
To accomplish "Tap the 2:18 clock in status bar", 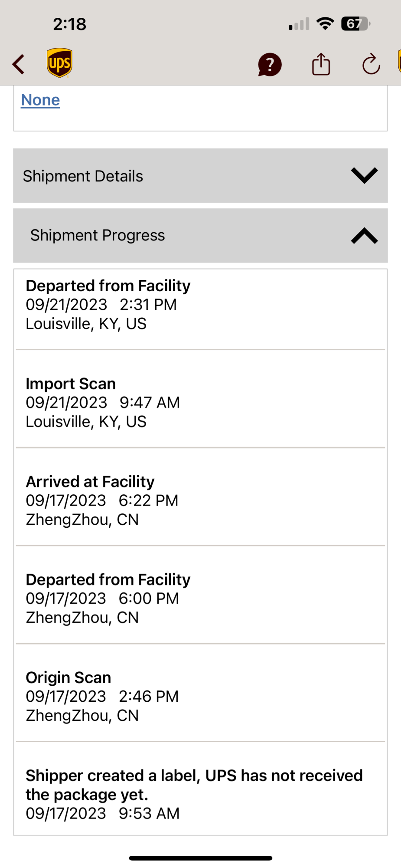I will pyautogui.click(x=69, y=24).
